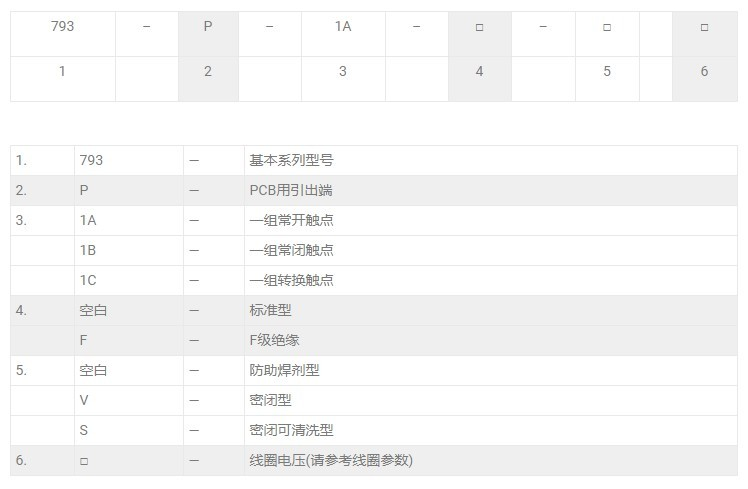This screenshot has width=748, height=489.
Task: Click the 793 cell in the top model row
Action: [x=62, y=27]
